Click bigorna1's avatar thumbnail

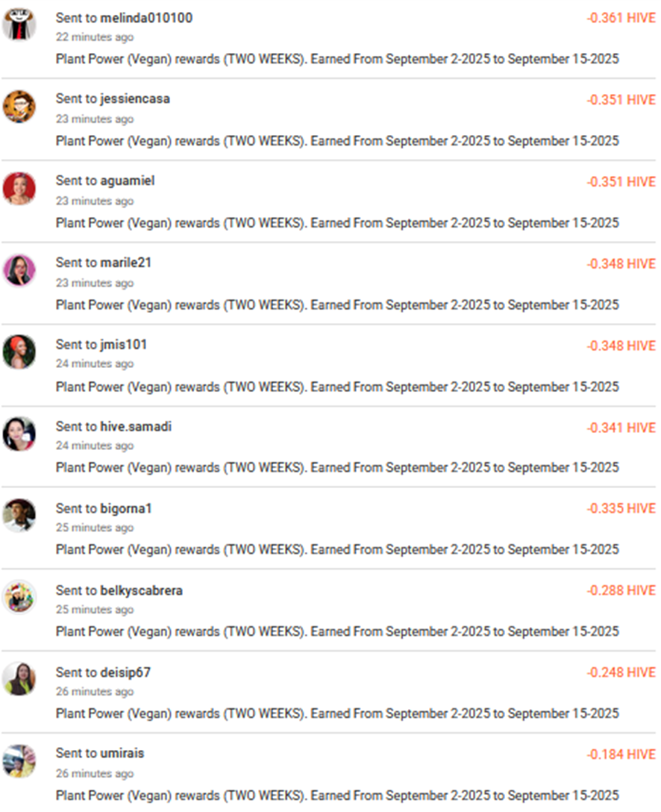[x=19, y=515]
